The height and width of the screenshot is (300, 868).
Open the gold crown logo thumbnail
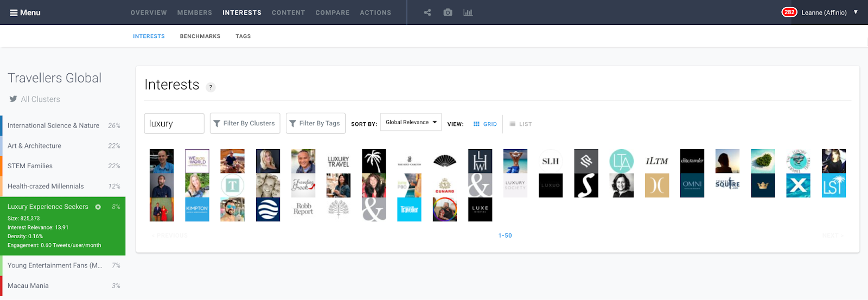click(763, 186)
